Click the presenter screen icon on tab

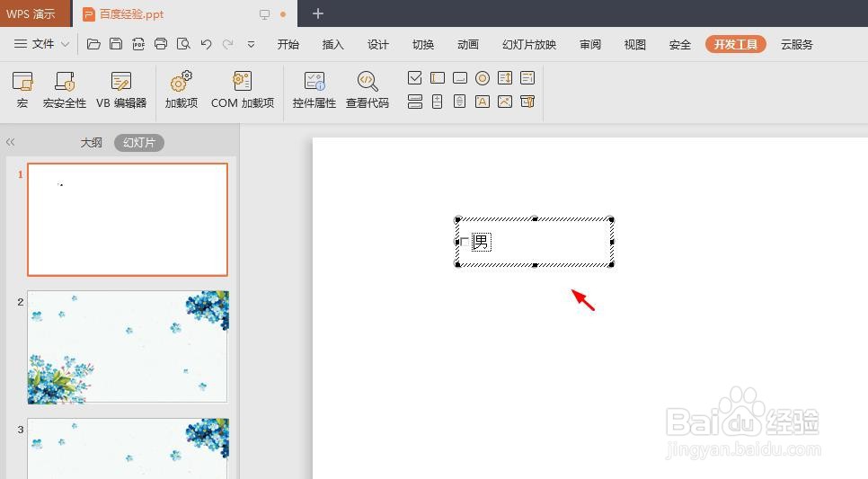point(264,14)
